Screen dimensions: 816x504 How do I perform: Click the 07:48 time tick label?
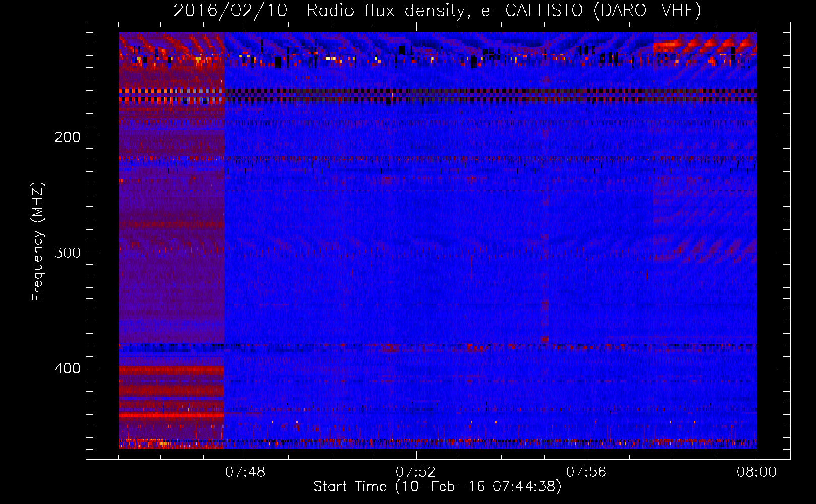point(246,472)
